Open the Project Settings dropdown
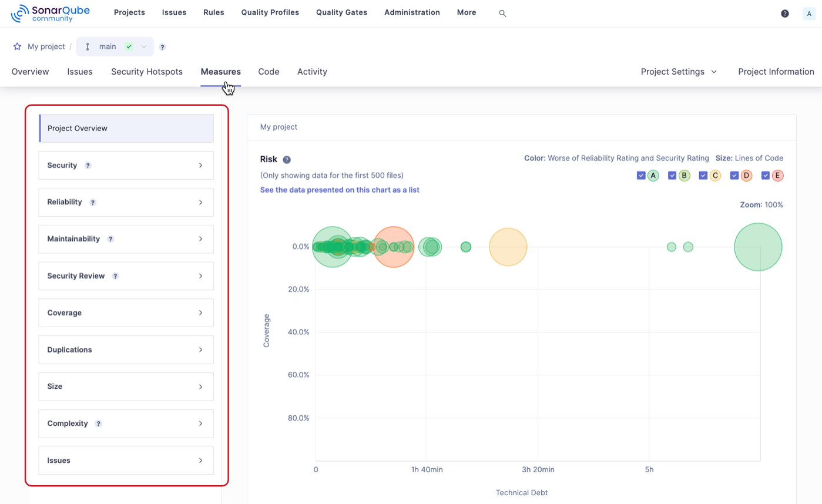This screenshot has height=504, width=822. pyautogui.click(x=678, y=71)
